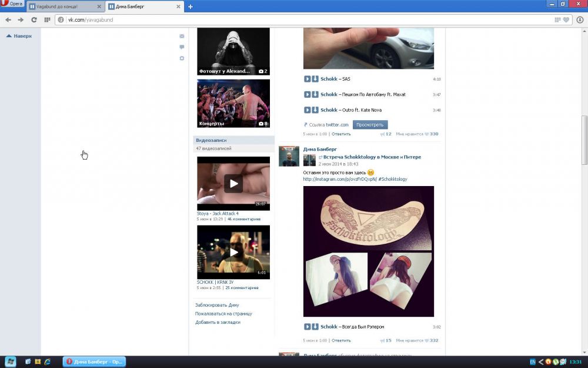Open the Schokktology collage photo
The image size is (588, 368).
coord(369,251)
